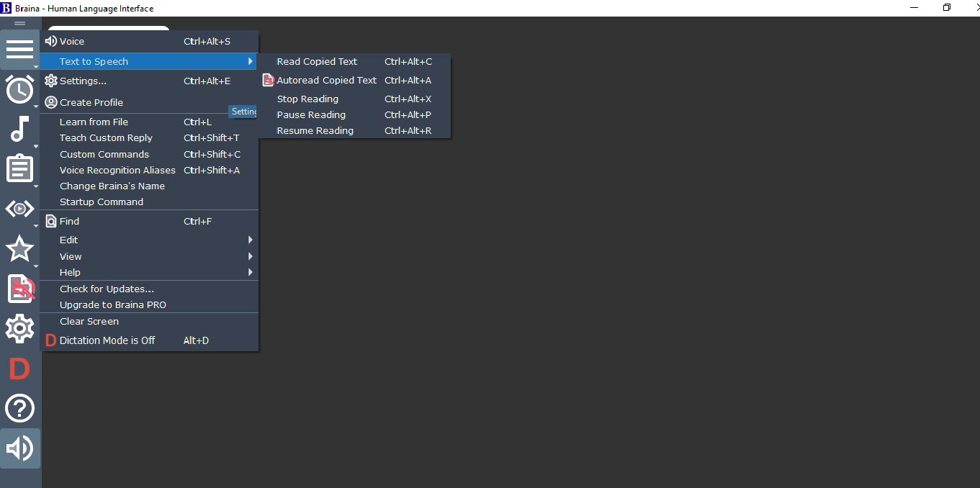Click the speaker voice sidebar icon

click(19, 448)
